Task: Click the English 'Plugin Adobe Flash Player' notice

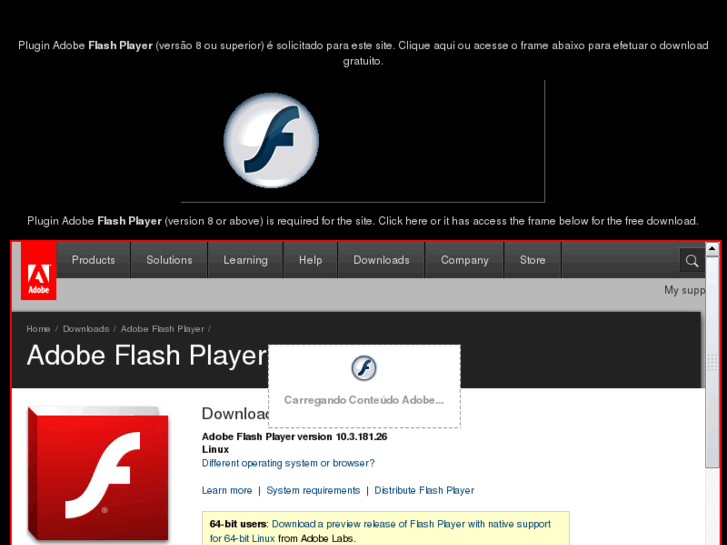Action: [363, 221]
